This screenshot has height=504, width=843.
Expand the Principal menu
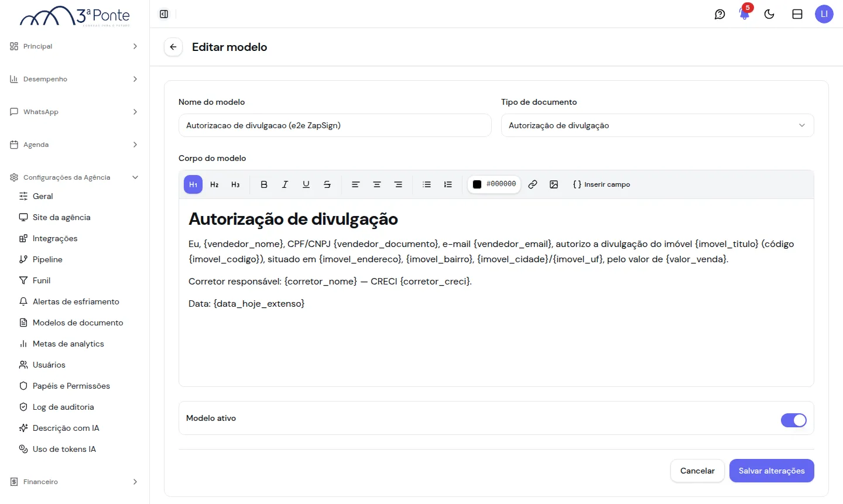(74, 46)
